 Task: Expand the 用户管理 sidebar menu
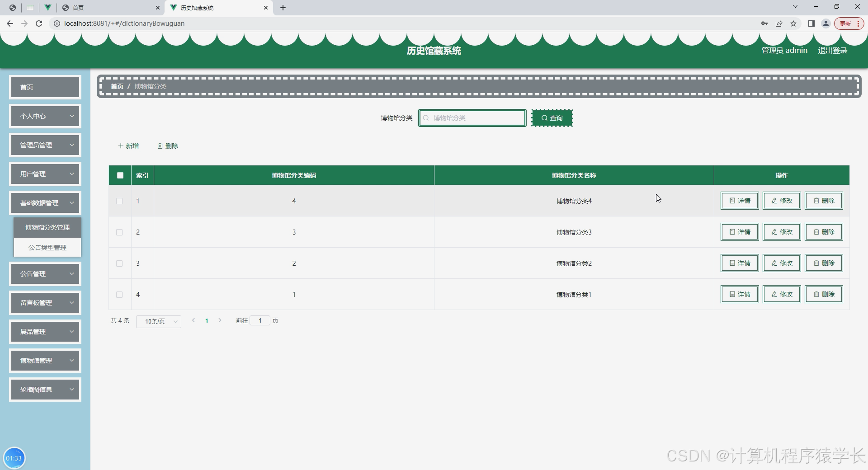tap(45, 174)
